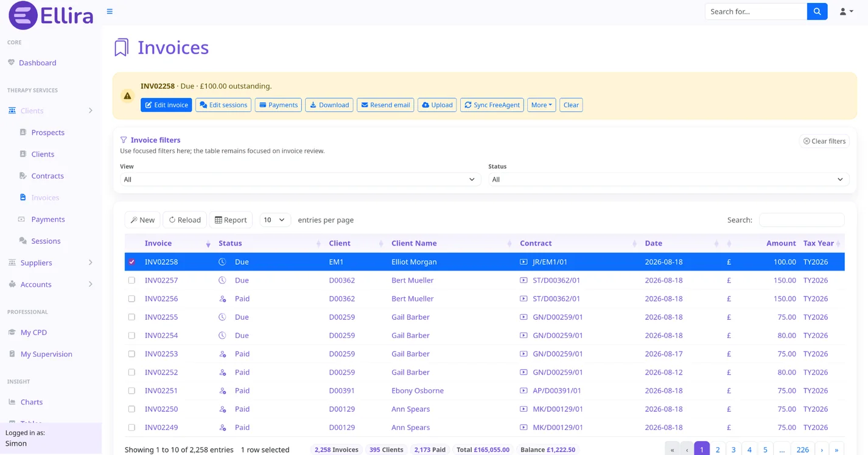The height and width of the screenshot is (455, 868).
Task: Go to the last page using » pagination
Action: point(836,450)
